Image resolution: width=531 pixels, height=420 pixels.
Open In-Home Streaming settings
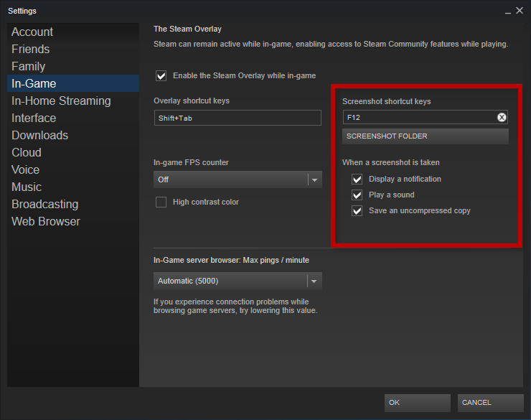point(73,101)
